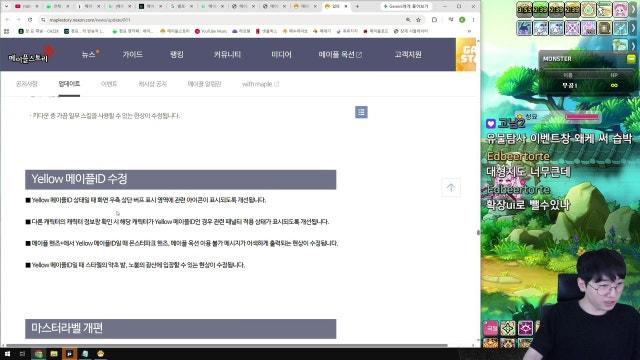Open the browser tab search dropdown
The width and height of the screenshot is (640, 360).
[x=6, y=7]
